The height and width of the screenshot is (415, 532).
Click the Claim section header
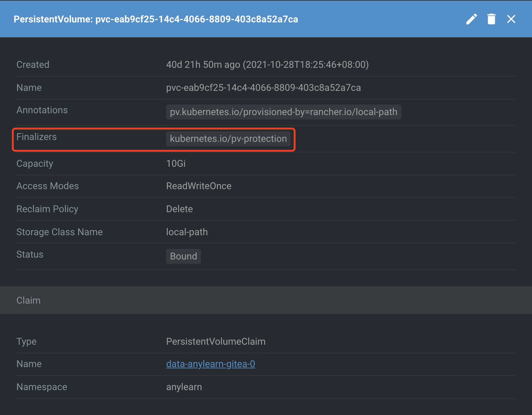pyautogui.click(x=28, y=300)
